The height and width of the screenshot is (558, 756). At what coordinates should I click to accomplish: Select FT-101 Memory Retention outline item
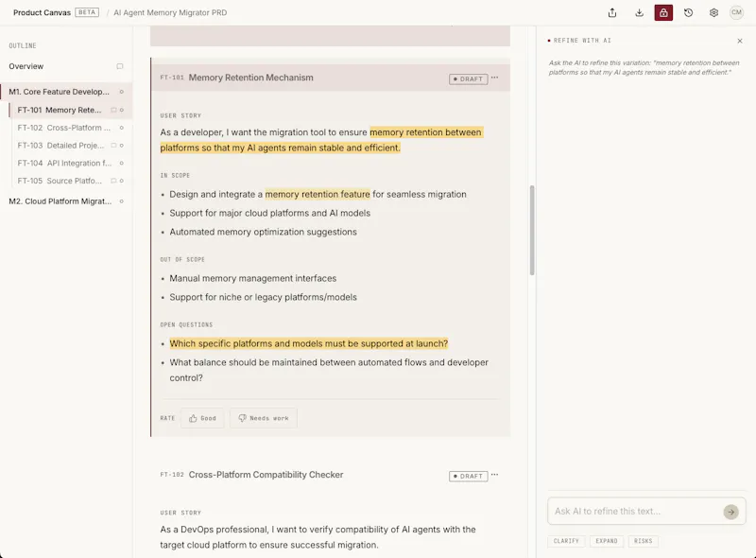click(x=60, y=110)
